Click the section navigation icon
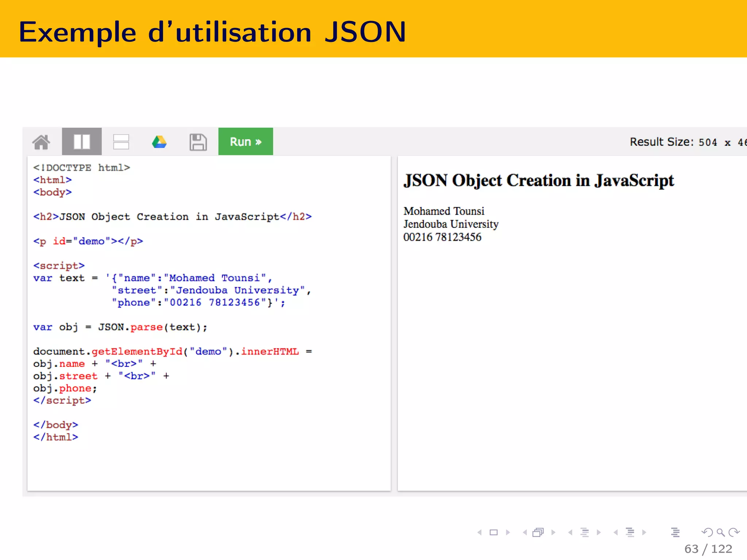747x560 pixels. click(630, 533)
